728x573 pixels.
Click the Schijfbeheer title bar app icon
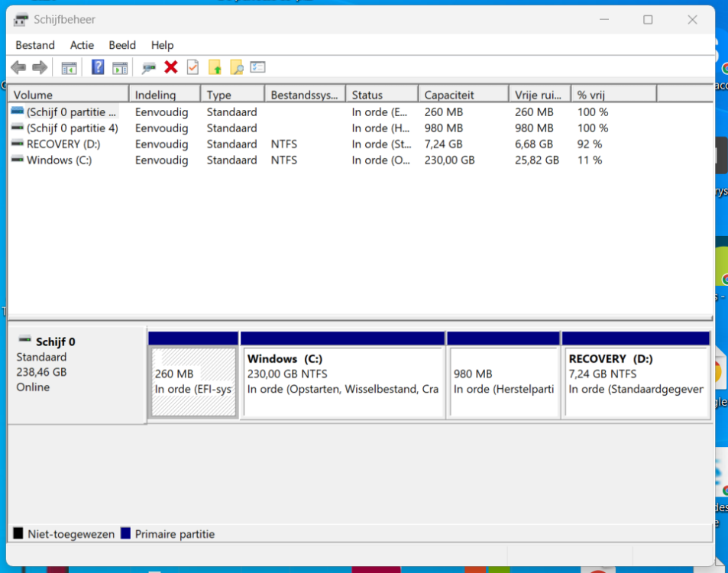(21, 20)
